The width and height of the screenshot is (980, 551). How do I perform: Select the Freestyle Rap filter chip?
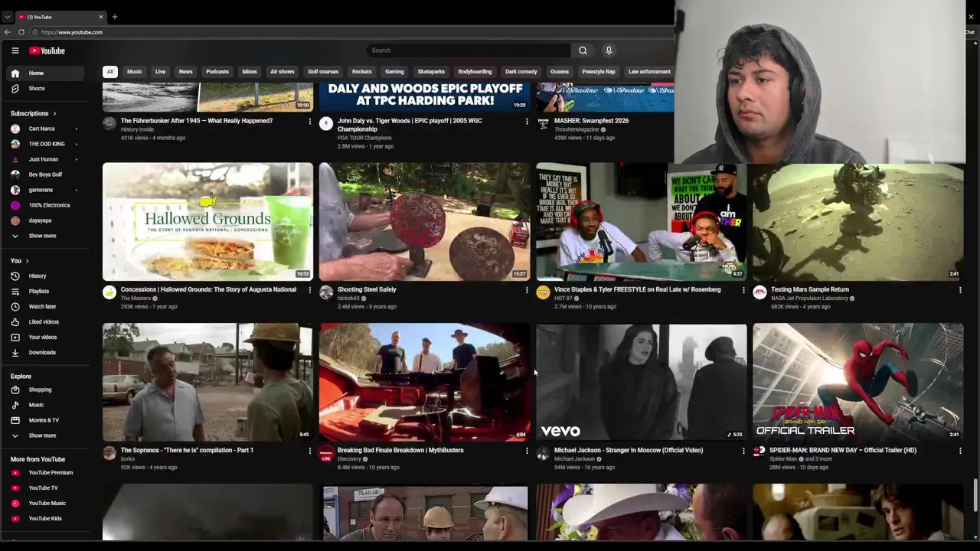[x=599, y=72]
